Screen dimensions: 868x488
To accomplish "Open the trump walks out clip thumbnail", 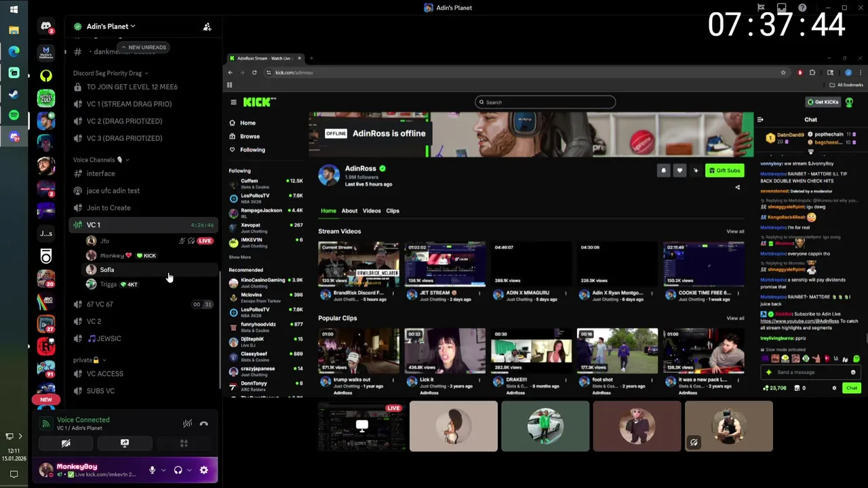I will (359, 351).
